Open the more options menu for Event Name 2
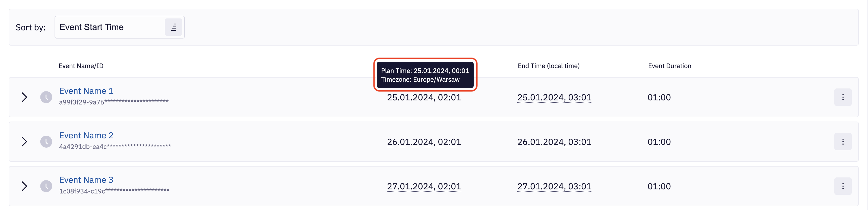 pos(843,142)
